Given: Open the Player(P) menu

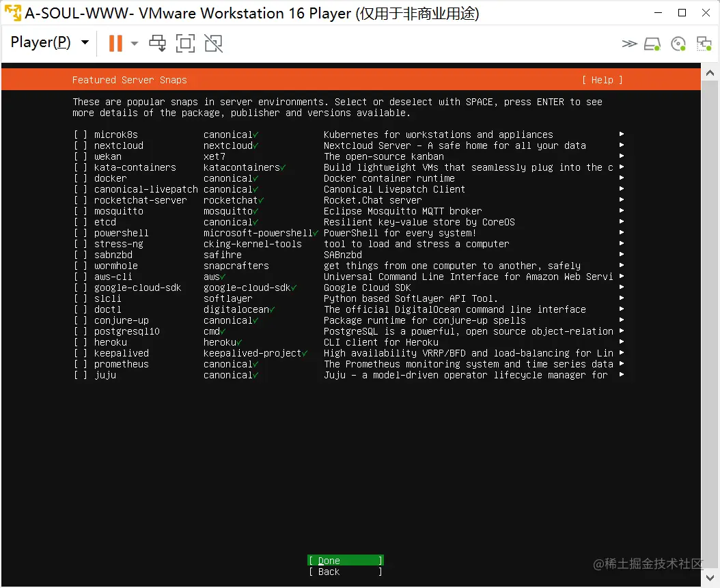Looking at the screenshot, I should click(50, 42).
